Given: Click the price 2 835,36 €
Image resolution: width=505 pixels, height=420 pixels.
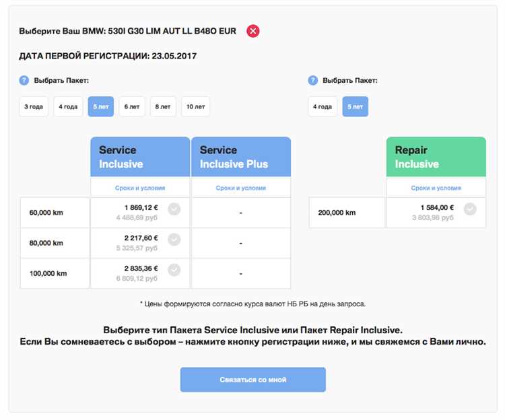Looking at the screenshot, I should click(141, 268).
